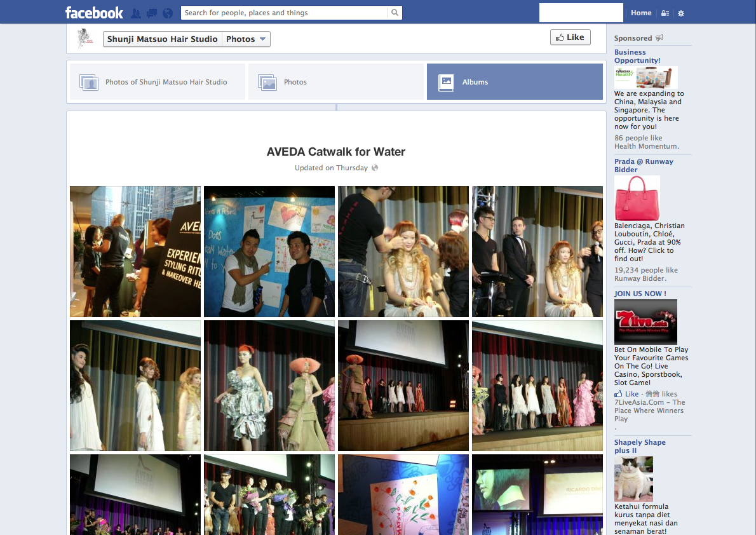756x535 pixels.
Task: Open notifications globe icon
Action: [168, 13]
